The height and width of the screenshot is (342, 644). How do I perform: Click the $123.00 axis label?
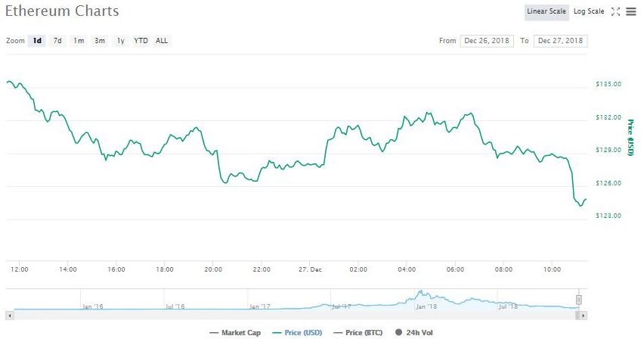pos(608,216)
